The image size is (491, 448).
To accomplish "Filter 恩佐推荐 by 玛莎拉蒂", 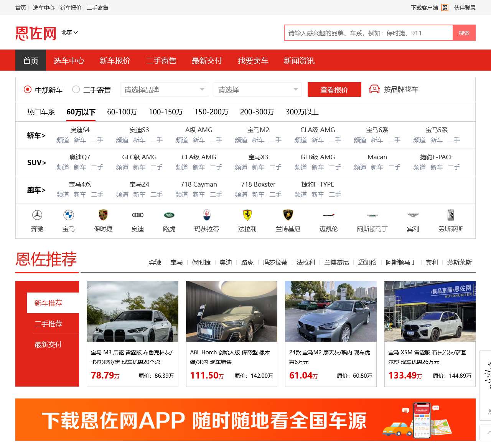I will click(275, 262).
